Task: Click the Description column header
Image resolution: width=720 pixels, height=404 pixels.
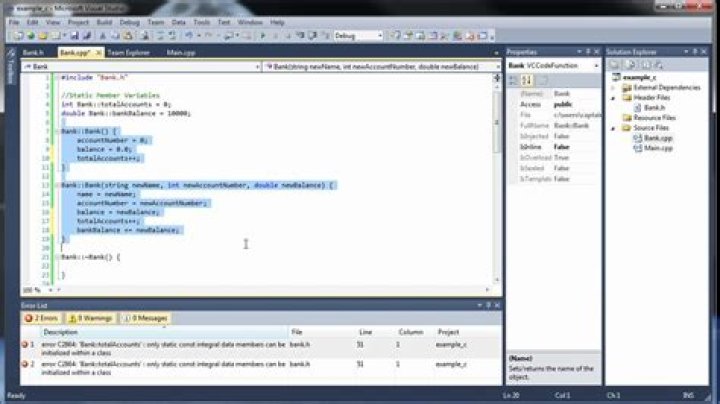Action: click(60, 331)
